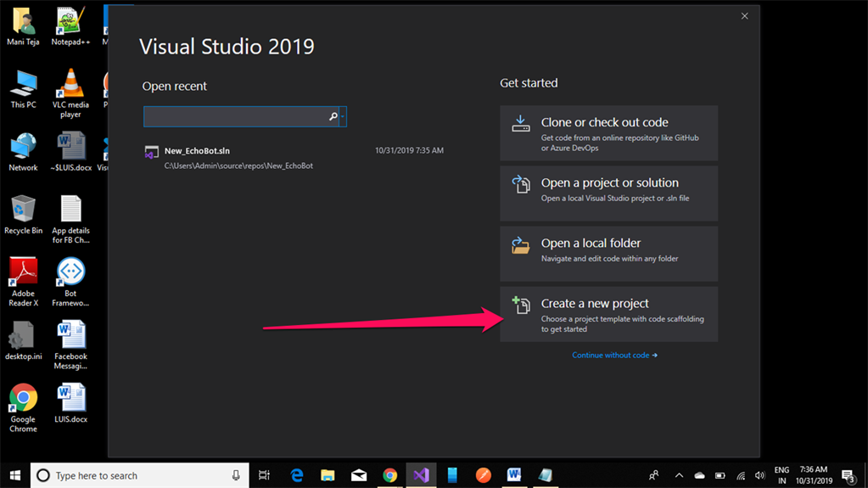Click the Continue without code link

coord(614,356)
